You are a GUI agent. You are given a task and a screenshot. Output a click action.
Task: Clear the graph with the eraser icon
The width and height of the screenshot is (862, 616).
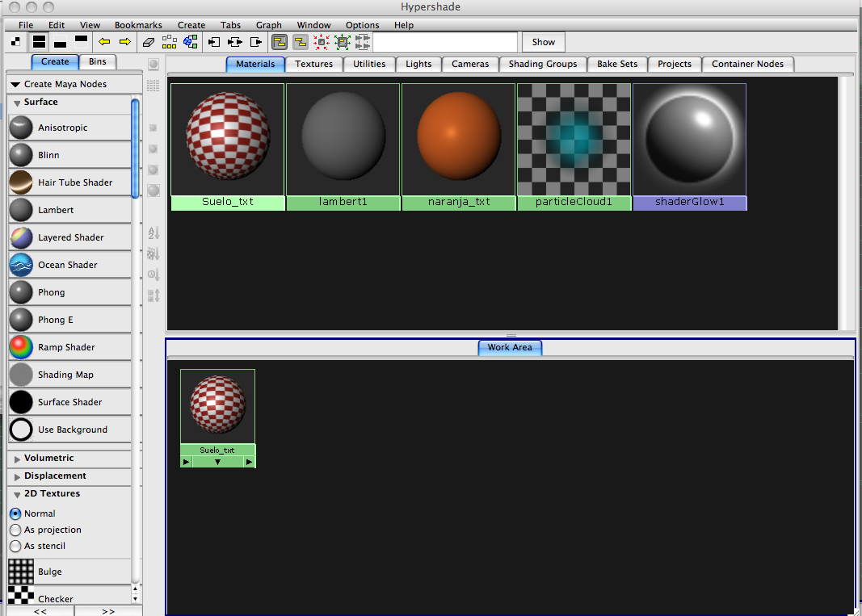148,41
